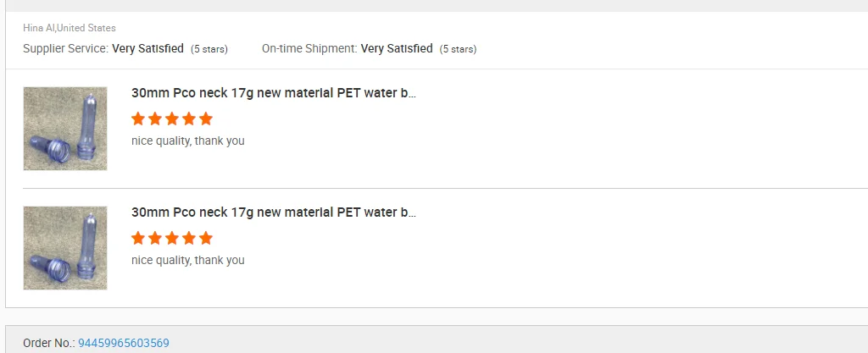Click the first star in the upper review rating
The height and width of the screenshot is (353, 868).
pos(138,119)
